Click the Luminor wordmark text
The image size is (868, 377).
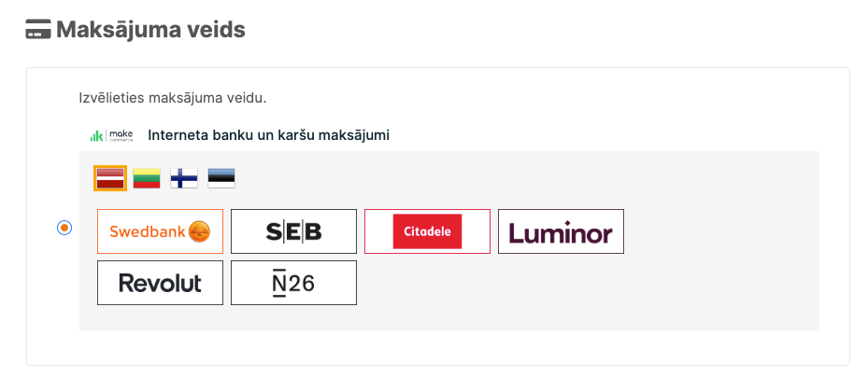tap(561, 233)
